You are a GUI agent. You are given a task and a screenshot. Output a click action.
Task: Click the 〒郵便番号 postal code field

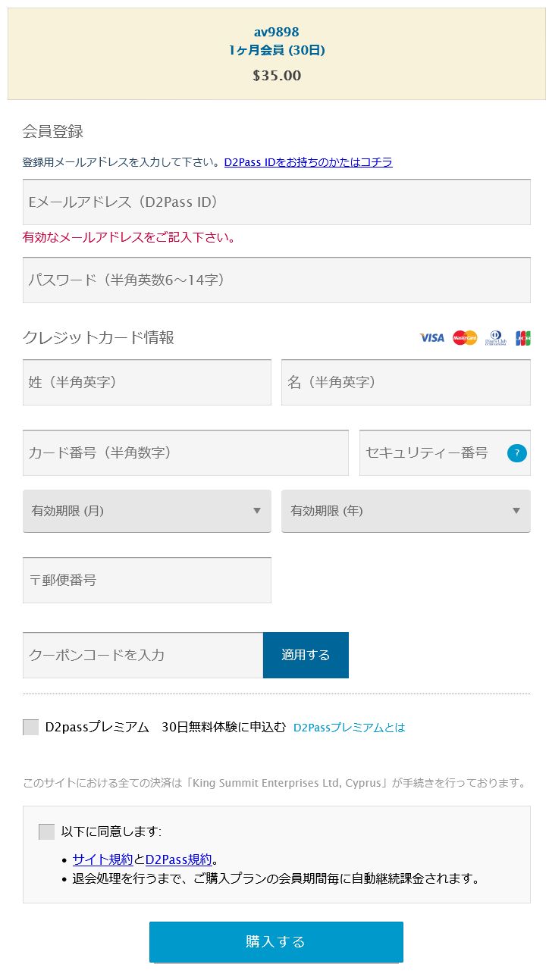coord(147,581)
